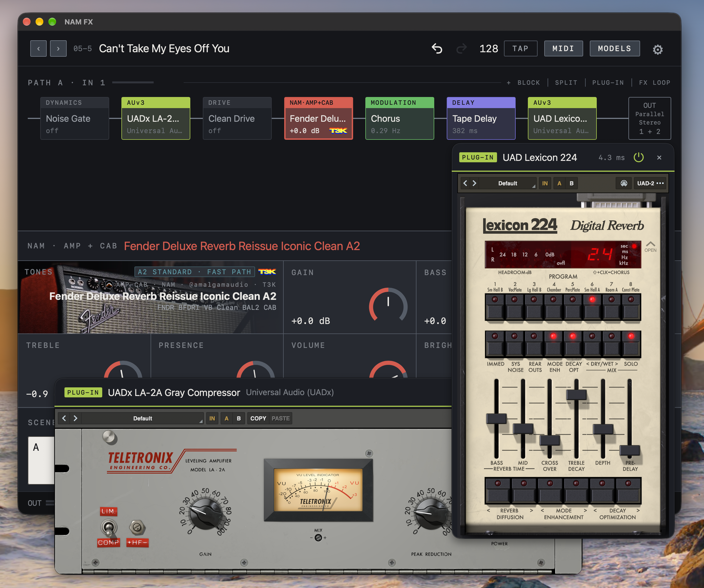
Task: Choose SPLIT path option
Action: click(x=566, y=83)
